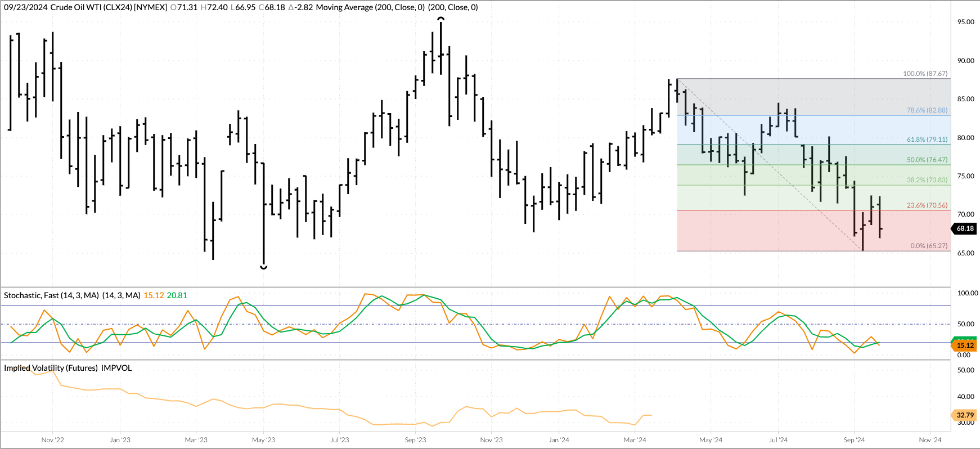
Task: Select the 78.6% (82.88) Fibonacci level label
Action: [x=927, y=110]
